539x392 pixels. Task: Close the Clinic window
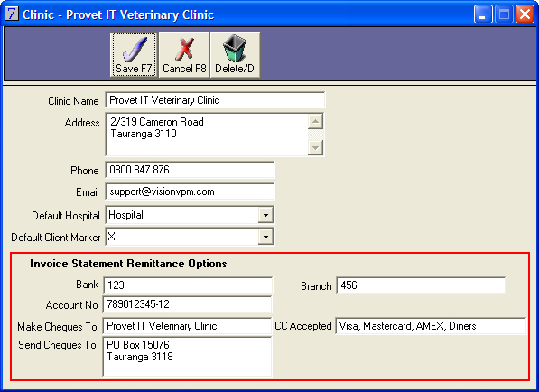point(525,14)
